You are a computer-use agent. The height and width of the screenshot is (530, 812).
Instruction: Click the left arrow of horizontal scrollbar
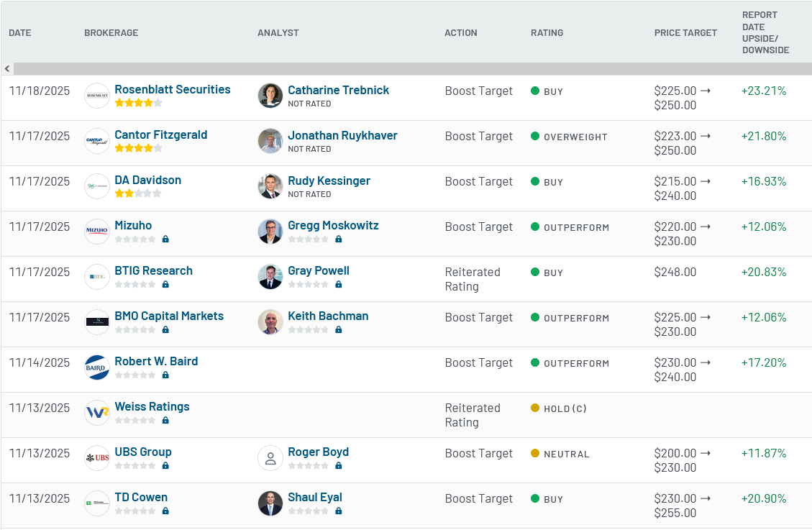pos(7,69)
